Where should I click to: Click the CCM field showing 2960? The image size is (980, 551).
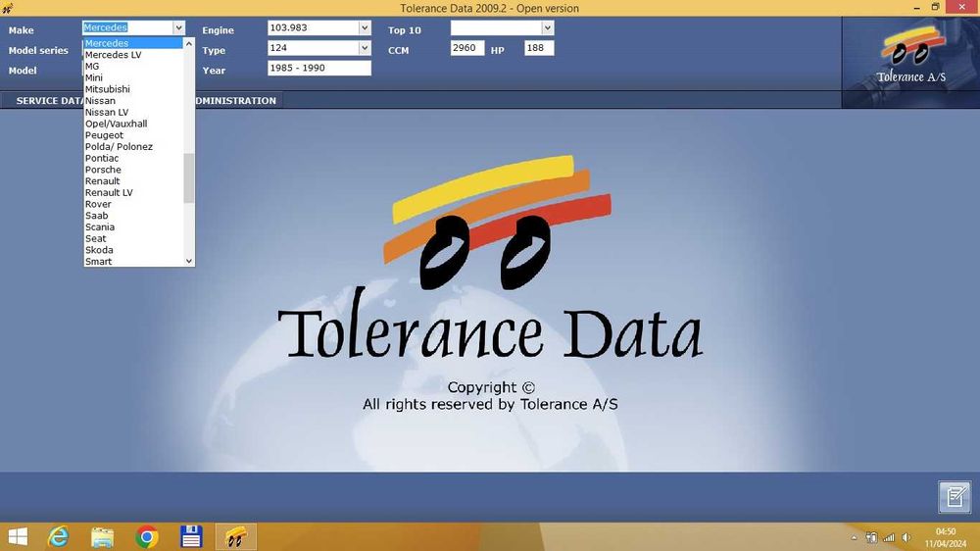click(466, 47)
